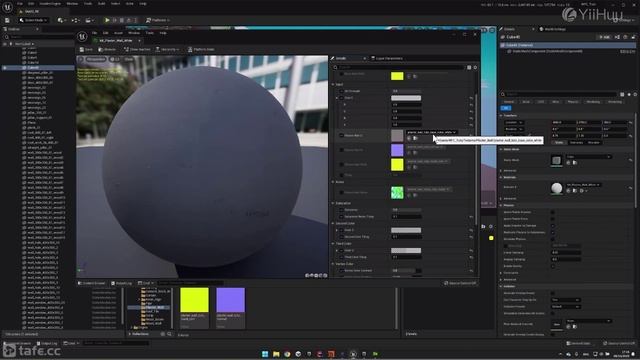The height and width of the screenshot is (360, 640).
Task: Switch to the World Settings tab
Action: coord(554,29)
